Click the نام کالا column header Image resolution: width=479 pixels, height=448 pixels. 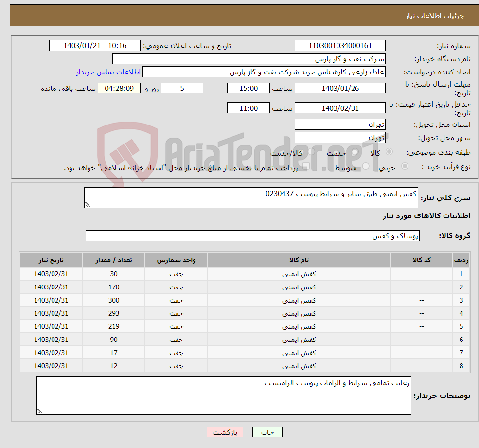[299, 260]
